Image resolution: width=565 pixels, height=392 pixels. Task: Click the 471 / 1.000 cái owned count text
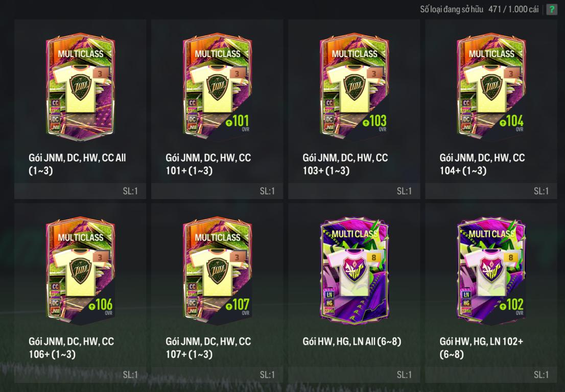point(513,9)
